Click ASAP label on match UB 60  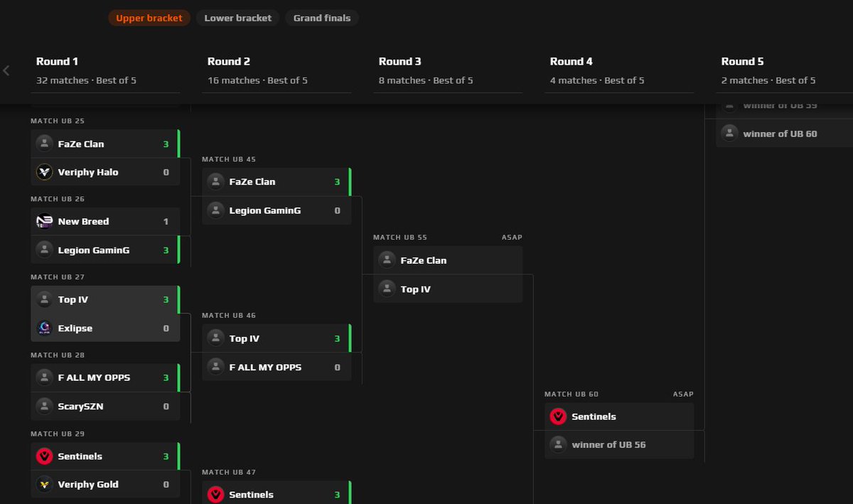tap(683, 394)
